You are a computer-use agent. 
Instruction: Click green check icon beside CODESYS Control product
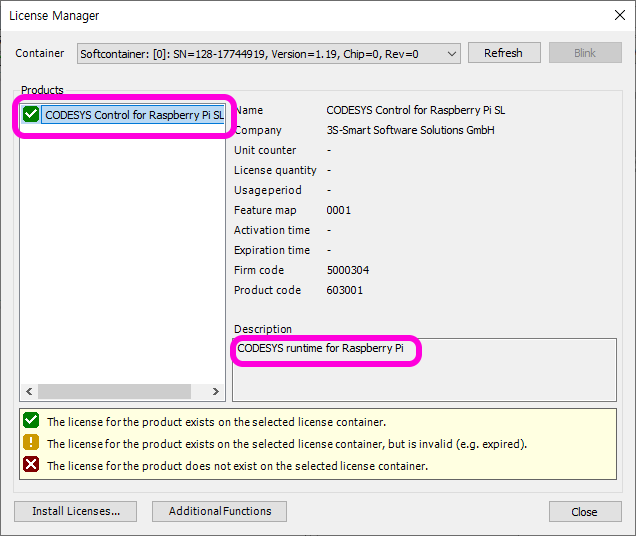click(31, 115)
